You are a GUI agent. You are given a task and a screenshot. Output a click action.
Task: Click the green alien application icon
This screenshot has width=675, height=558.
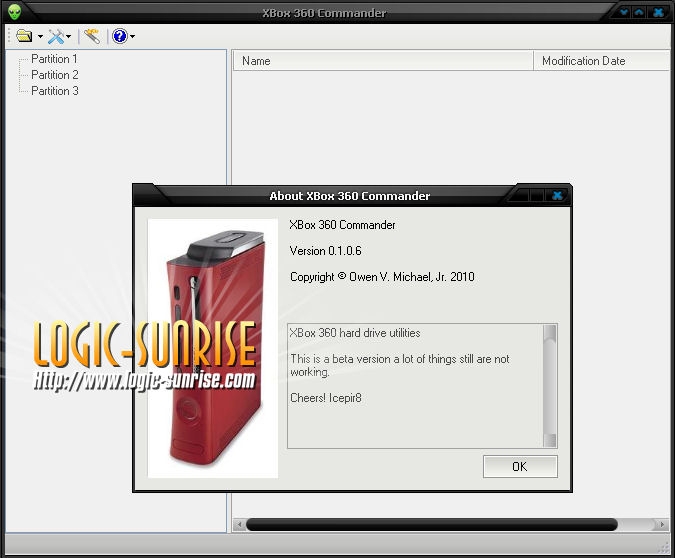click(x=15, y=13)
